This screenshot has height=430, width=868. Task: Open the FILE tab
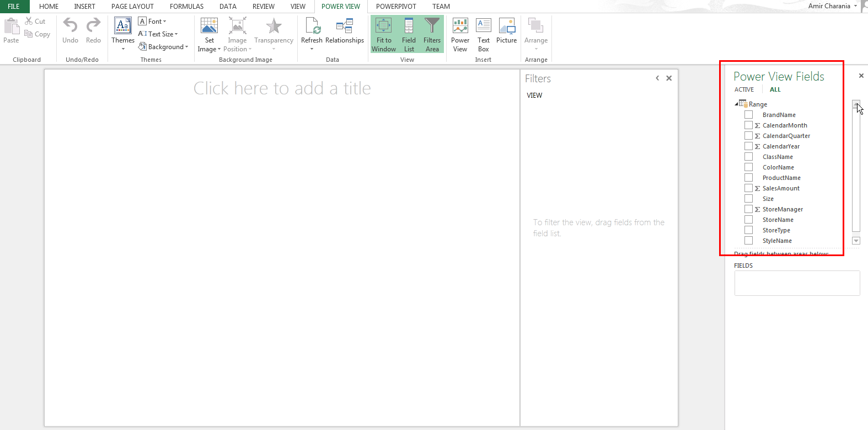(x=14, y=7)
